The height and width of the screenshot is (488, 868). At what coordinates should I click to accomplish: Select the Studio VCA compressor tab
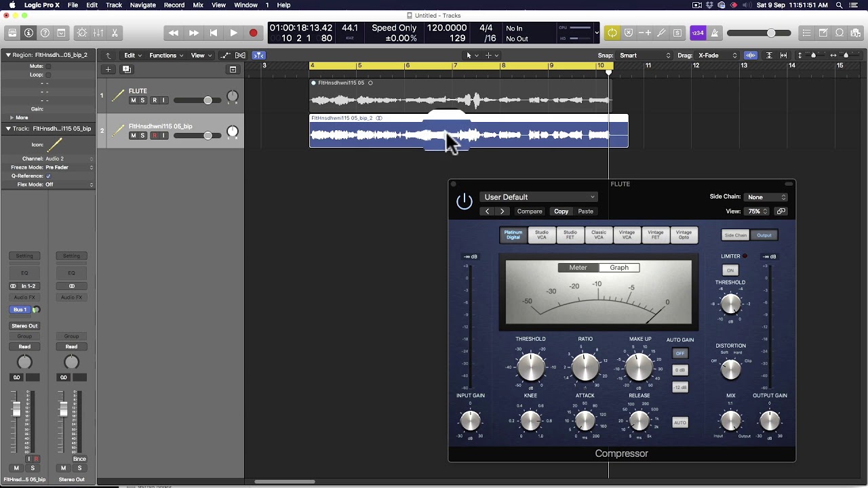tap(542, 235)
